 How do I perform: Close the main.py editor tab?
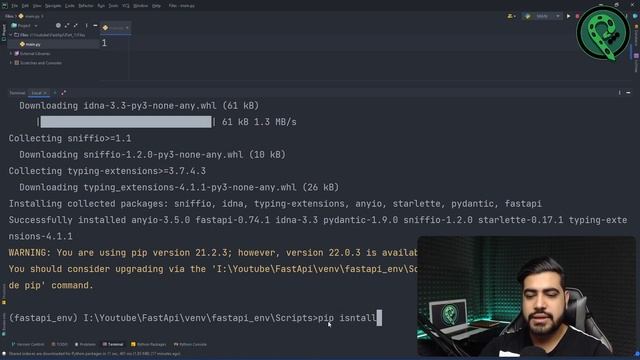click(127, 28)
